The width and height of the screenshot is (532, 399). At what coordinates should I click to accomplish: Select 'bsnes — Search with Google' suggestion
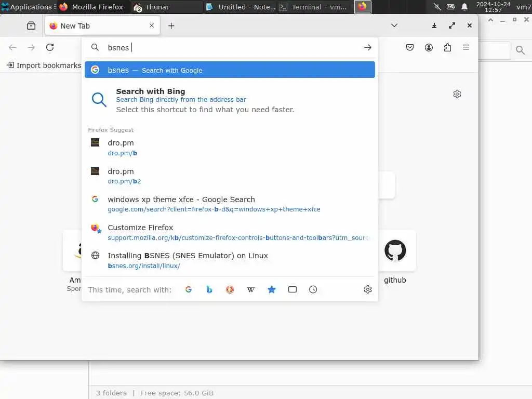[x=230, y=70]
